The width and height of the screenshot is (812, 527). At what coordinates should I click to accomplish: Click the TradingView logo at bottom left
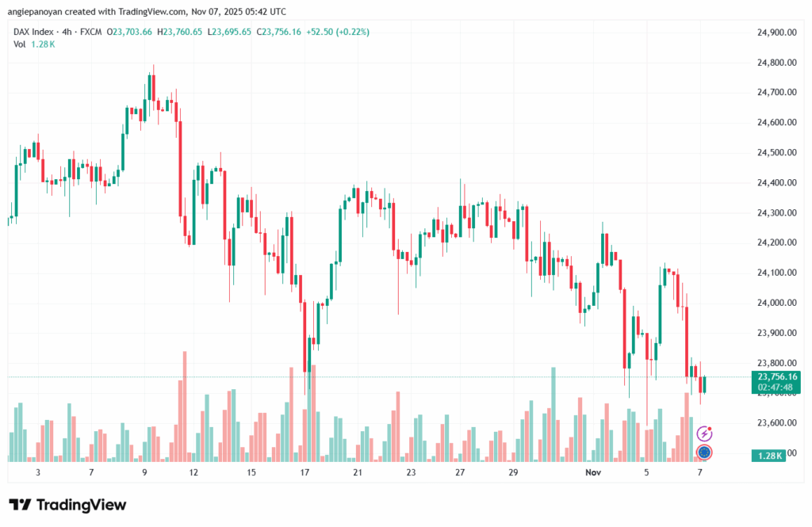point(67,505)
